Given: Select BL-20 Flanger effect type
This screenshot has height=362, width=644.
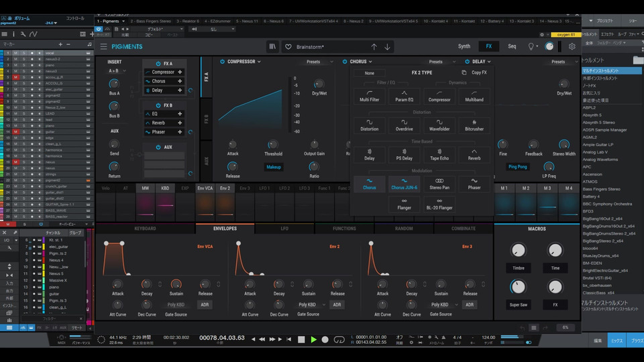Looking at the screenshot, I should point(439,204).
